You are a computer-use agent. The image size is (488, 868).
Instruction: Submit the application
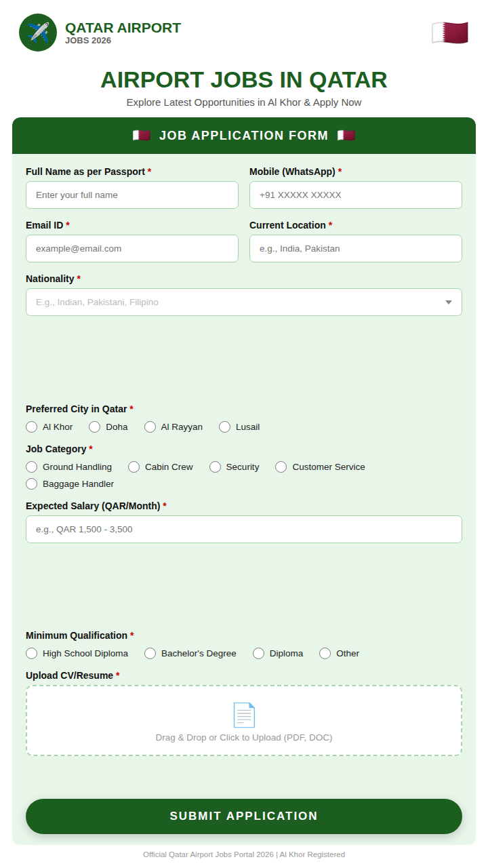[x=244, y=816]
